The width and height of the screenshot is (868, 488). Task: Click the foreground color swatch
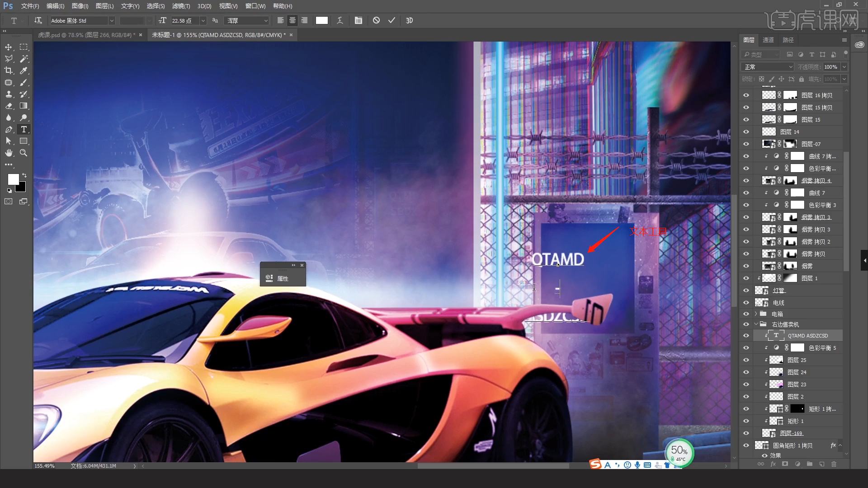pyautogui.click(x=13, y=179)
